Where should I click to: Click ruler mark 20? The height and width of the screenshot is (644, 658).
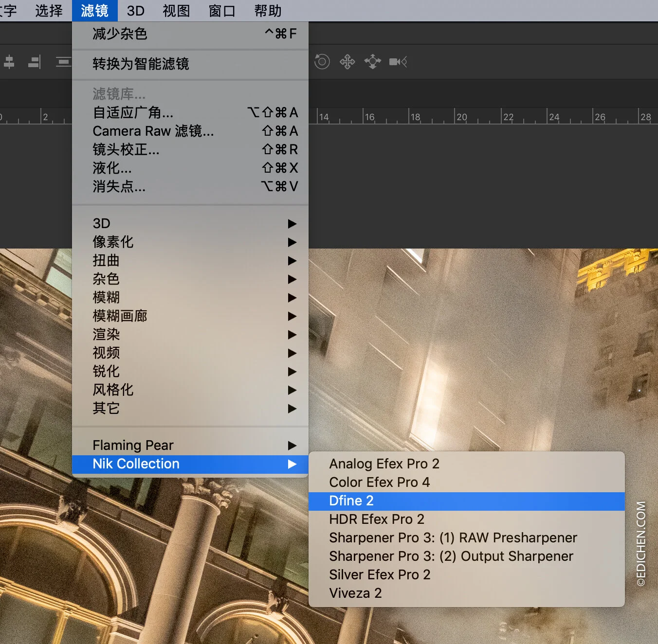[462, 117]
